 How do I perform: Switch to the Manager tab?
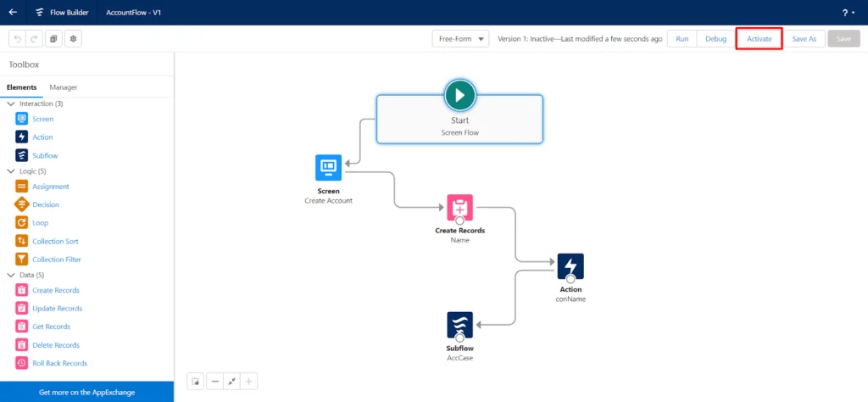(x=63, y=87)
